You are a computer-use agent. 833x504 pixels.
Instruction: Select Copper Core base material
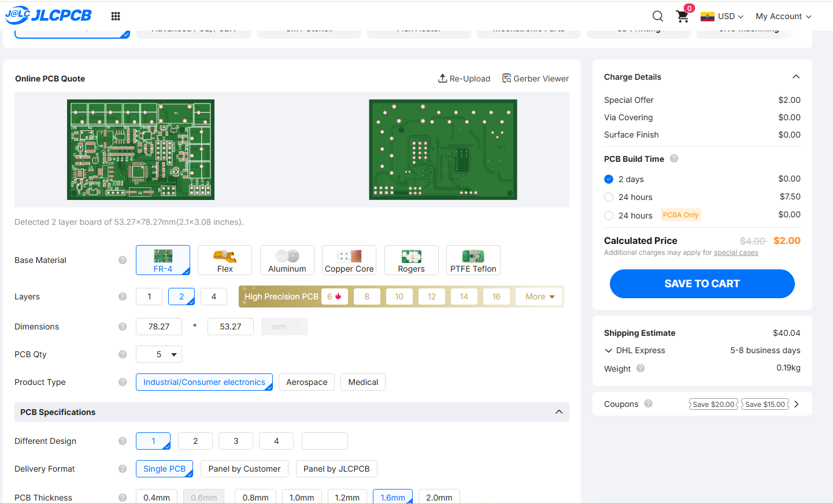pos(349,260)
